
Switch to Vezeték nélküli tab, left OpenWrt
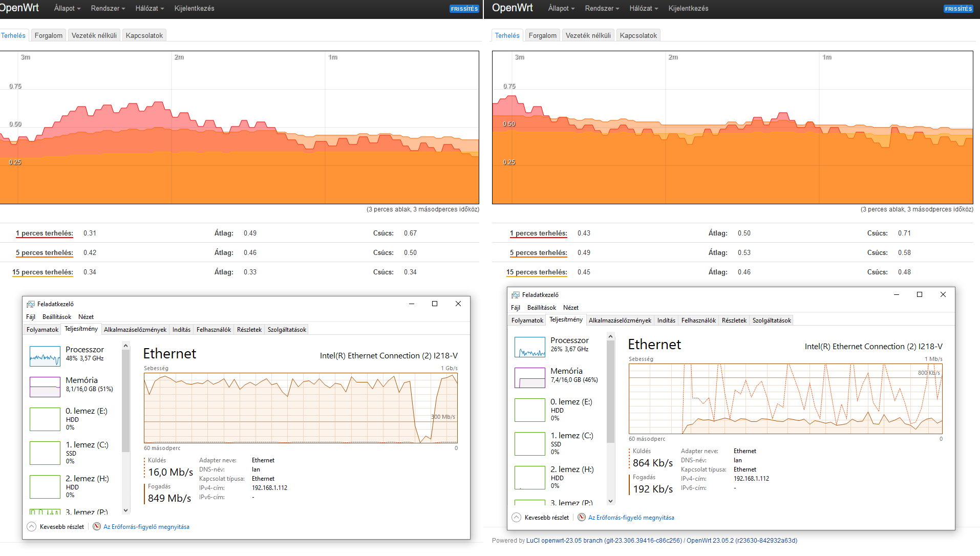tap(94, 35)
